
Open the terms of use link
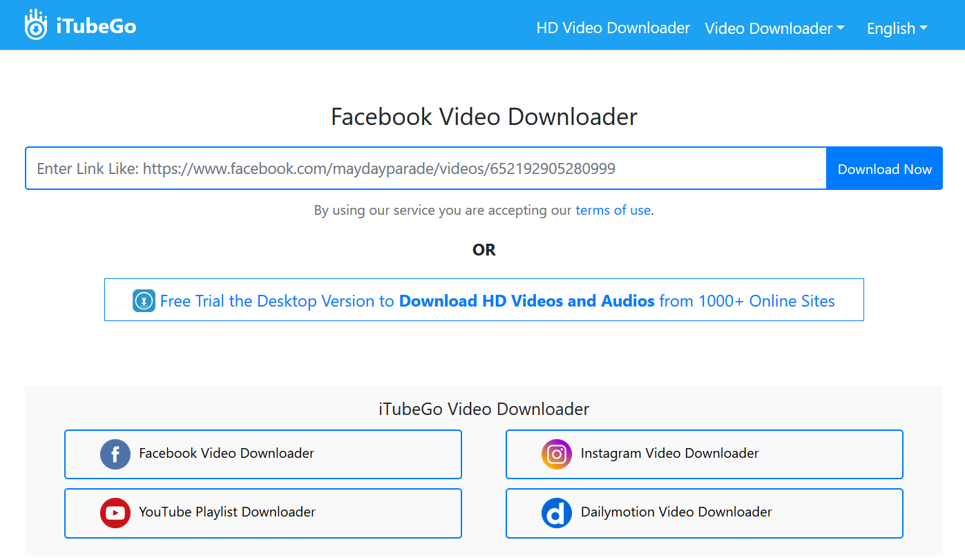point(613,210)
